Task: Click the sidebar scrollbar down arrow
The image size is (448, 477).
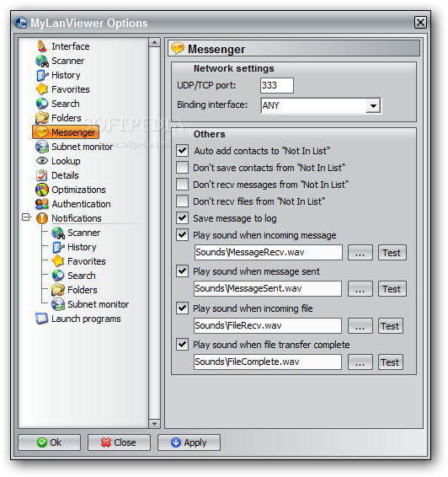Action: (154, 423)
